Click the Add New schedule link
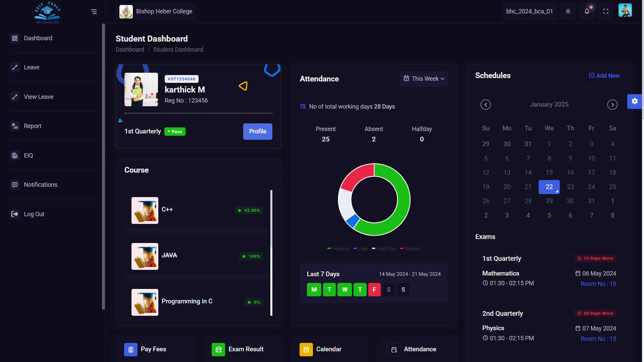The width and height of the screenshot is (644, 362). tap(604, 76)
